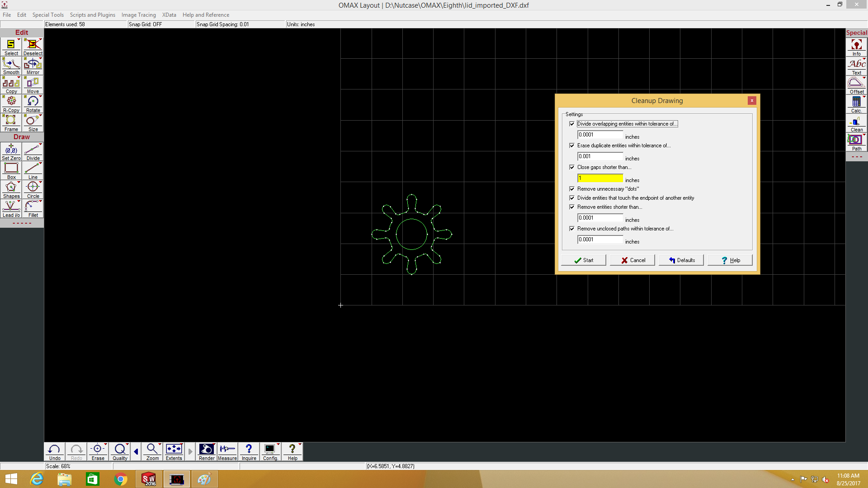
Task: Click the Clean tool icon
Action: (856, 123)
